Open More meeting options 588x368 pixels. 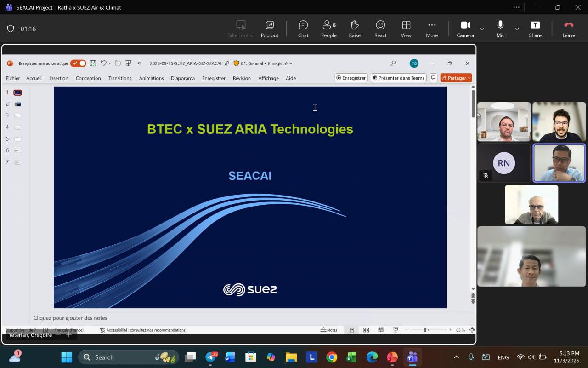tap(432, 29)
